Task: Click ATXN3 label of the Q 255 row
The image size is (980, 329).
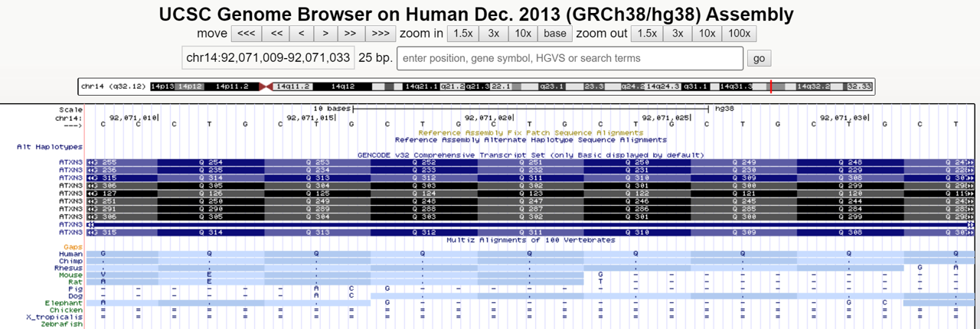Action: pos(71,162)
